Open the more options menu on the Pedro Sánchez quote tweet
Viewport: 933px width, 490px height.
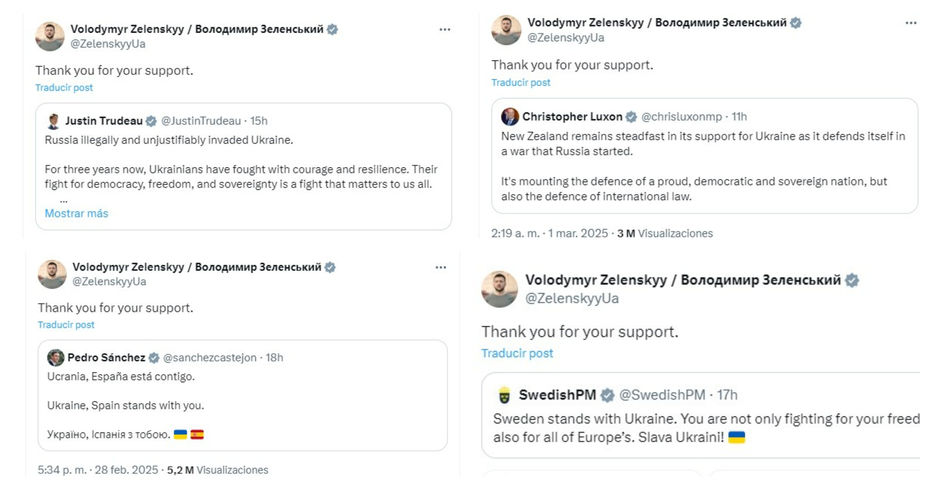pos(440,269)
